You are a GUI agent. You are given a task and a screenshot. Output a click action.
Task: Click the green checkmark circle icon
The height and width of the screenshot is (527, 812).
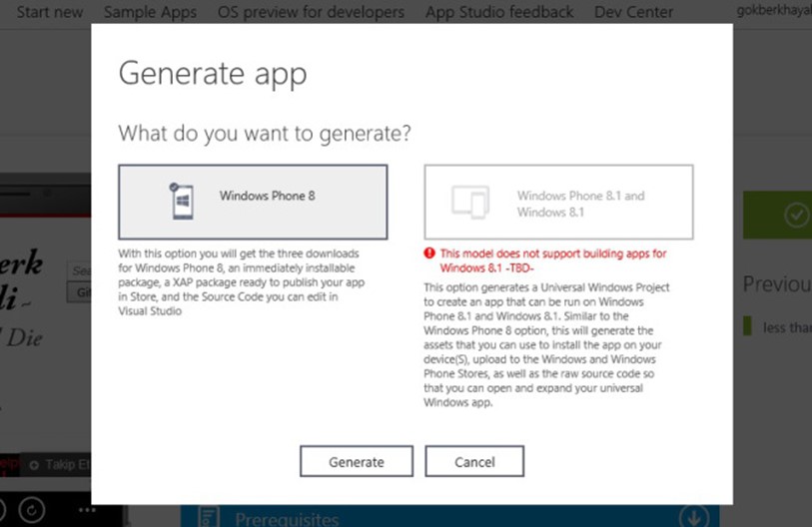(x=796, y=215)
